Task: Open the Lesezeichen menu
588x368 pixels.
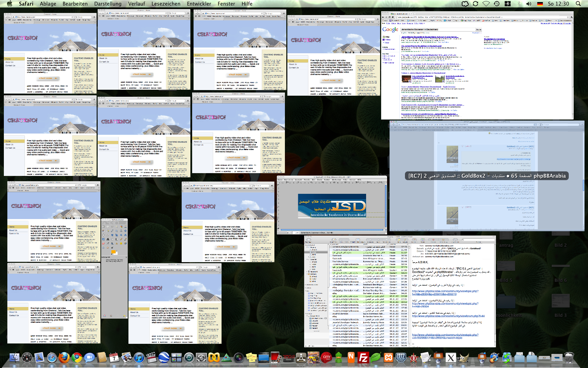Action: 166,4
